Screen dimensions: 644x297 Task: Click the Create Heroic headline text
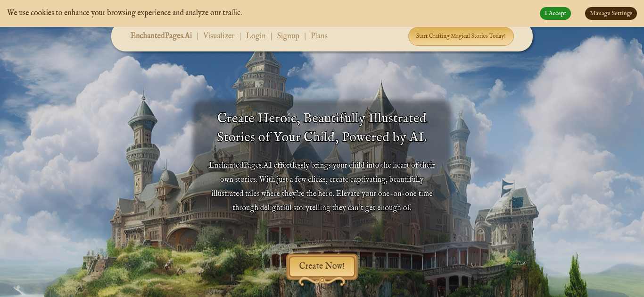coord(322,127)
